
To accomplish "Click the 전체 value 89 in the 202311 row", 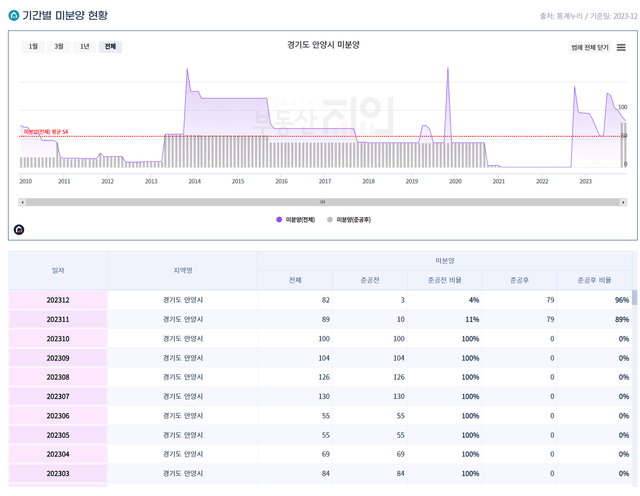I will tap(325, 319).
